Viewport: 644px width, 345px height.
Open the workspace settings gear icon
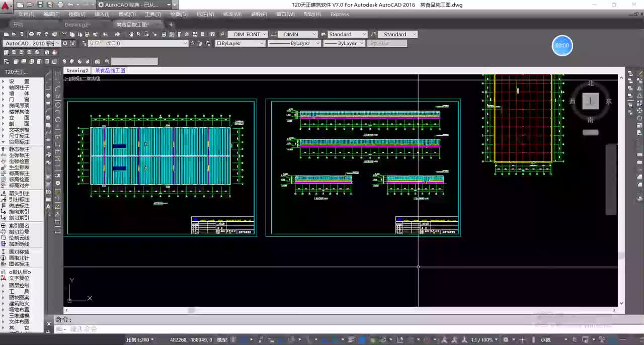point(65,43)
